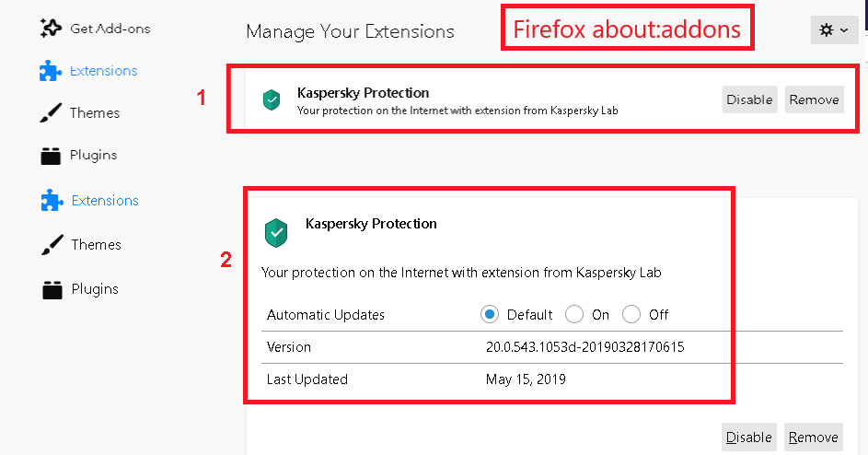This screenshot has width=868, height=455.
Task: Click the lower sidebar Plugins block icon
Action: point(52,289)
